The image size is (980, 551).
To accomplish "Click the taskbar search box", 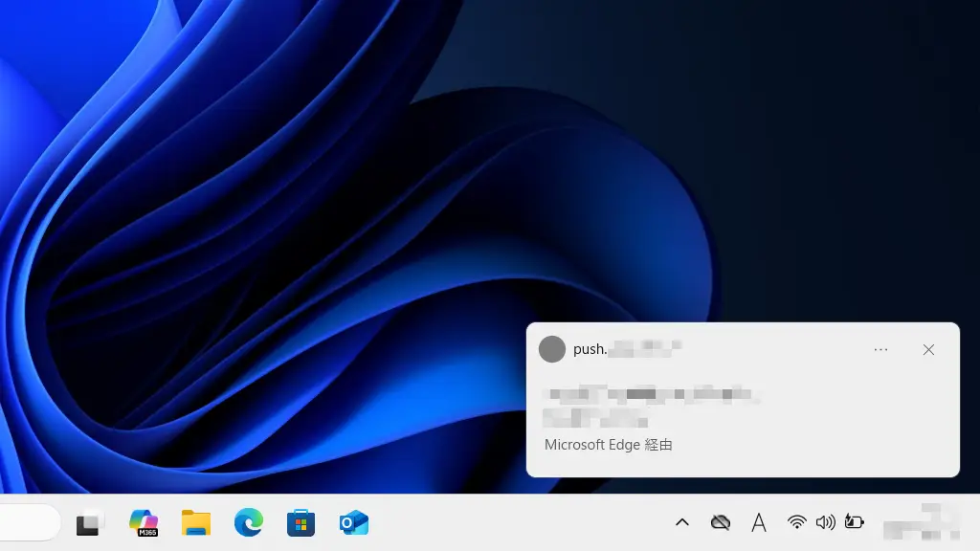I will (29, 522).
